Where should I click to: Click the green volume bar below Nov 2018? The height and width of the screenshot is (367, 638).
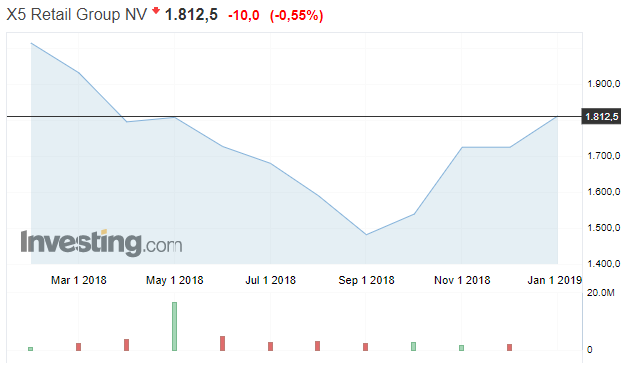(461, 348)
